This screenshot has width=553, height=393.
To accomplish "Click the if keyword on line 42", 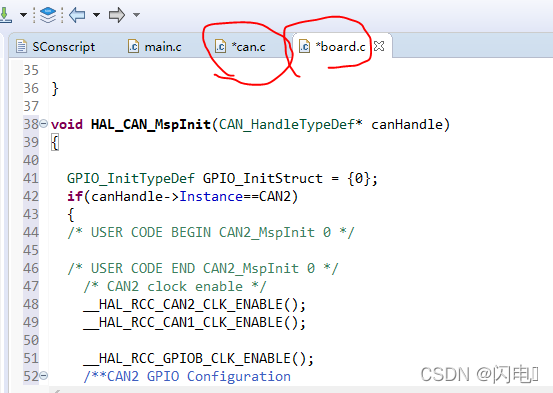I will 75,196.
